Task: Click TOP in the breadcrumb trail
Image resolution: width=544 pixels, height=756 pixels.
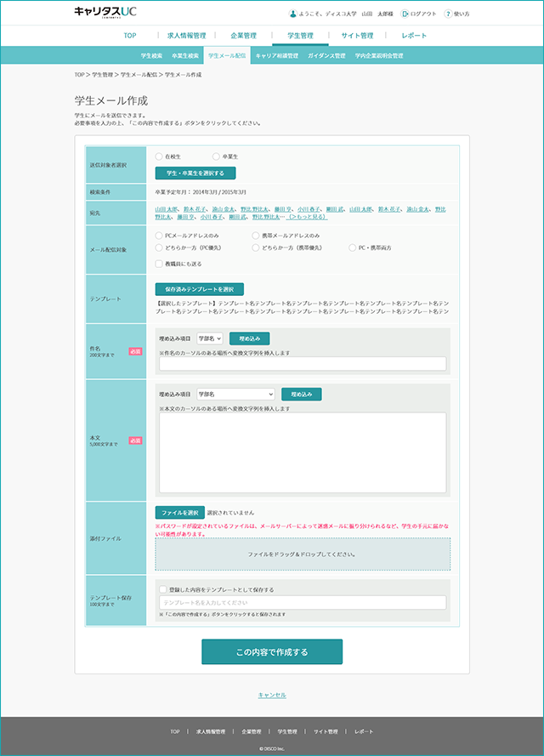Action: [x=79, y=75]
